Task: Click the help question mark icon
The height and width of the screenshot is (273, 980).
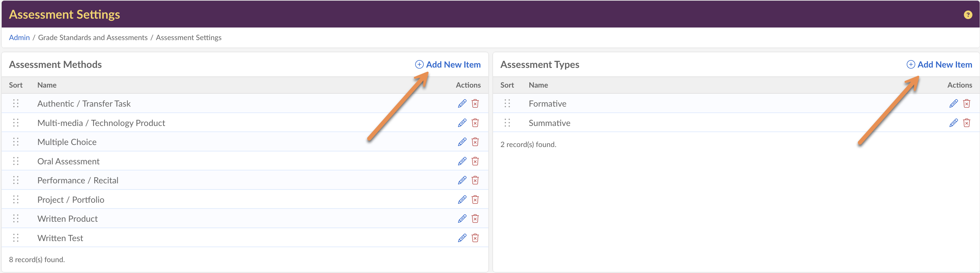Action: point(968,15)
